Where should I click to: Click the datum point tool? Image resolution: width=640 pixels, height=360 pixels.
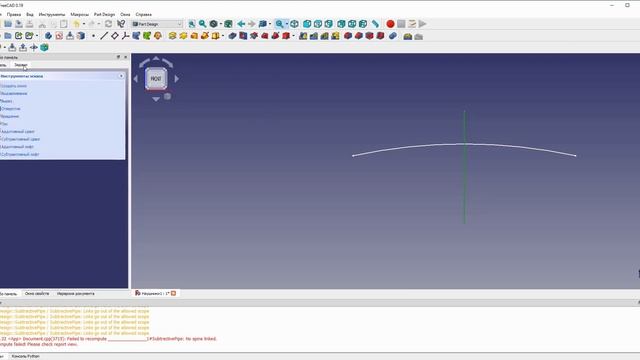tap(93, 36)
